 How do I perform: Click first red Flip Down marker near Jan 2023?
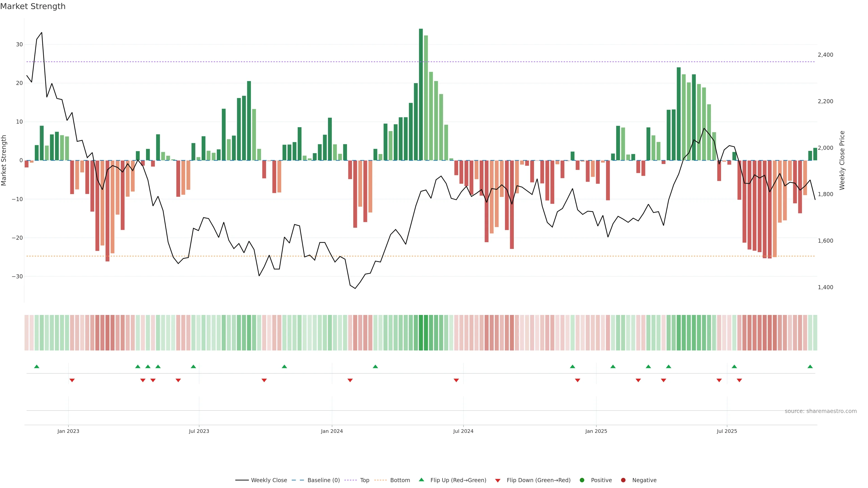click(x=72, y=380)
